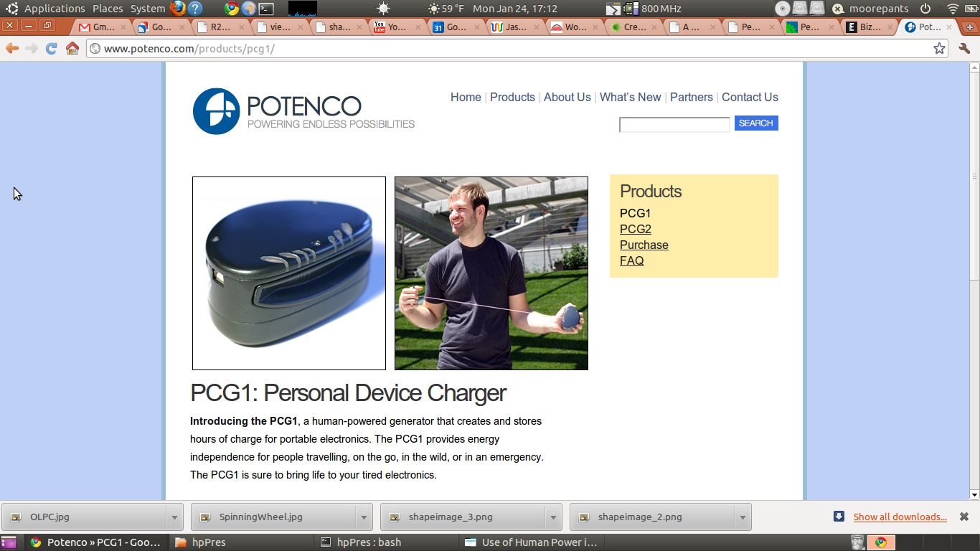Launch Firefox from the top panel
The height and width of the screenshot is (551, 980).
(178, 9)
